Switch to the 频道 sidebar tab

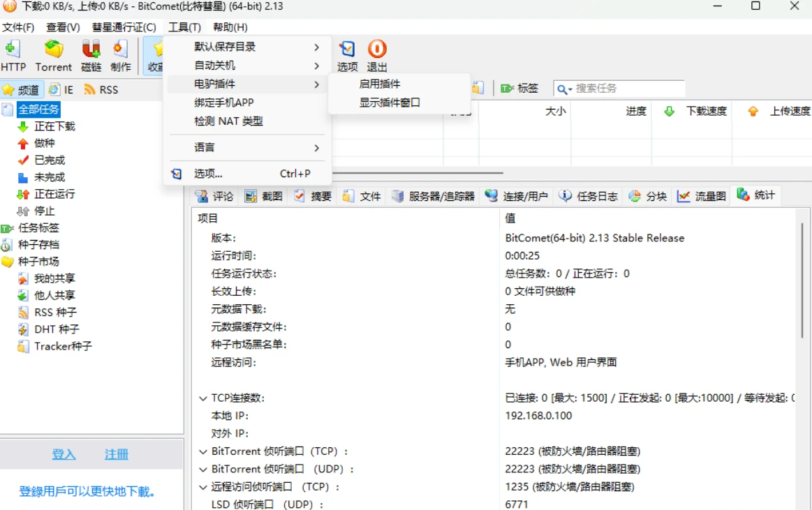tap(22, 90)
